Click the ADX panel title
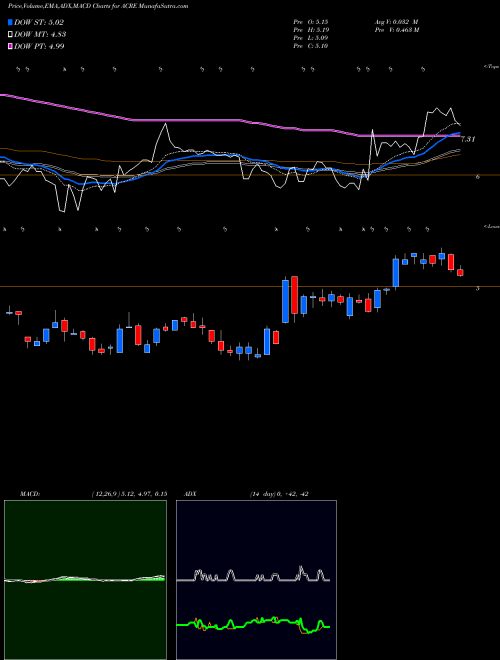The height and width of the screenshot is (660, 500). (x=191, y=494)
